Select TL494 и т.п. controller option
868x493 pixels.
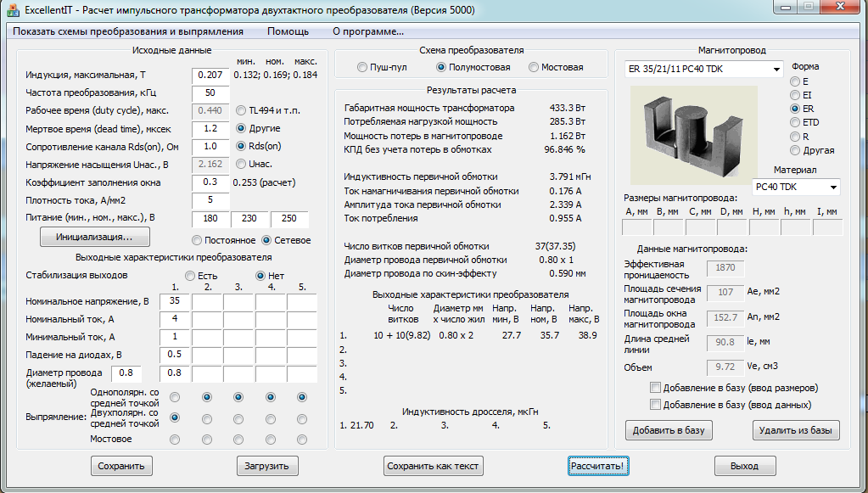coord(242,110)
